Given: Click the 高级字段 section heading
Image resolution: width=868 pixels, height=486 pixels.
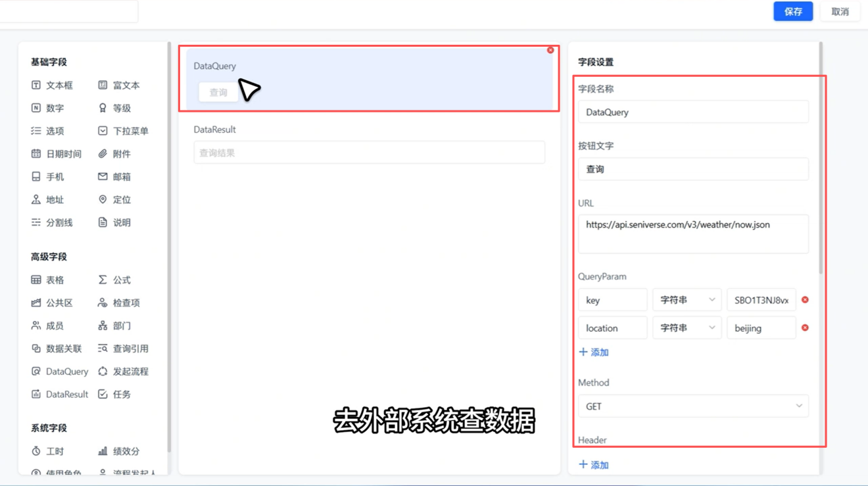Looking at the screenshot, I should tap(49, 257).
